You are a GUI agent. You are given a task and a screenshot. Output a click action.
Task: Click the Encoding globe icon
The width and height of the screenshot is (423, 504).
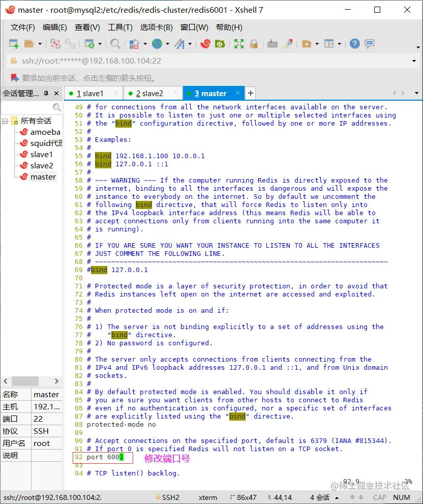(x=157, y=44)
